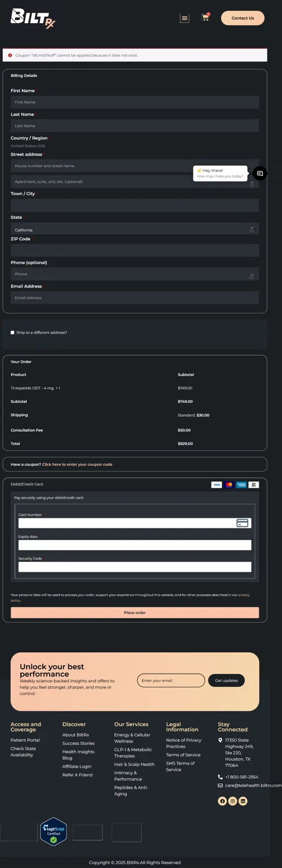
Task: Focus the Street address input field
Action: (135, 165)
